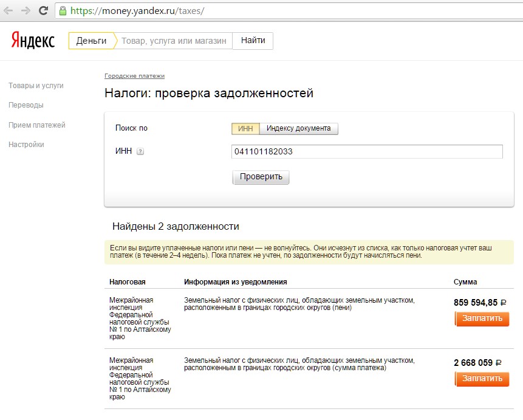Go to Переводы in the sidebar
Screen dimensions: 523x420
(x=26, y=105)
